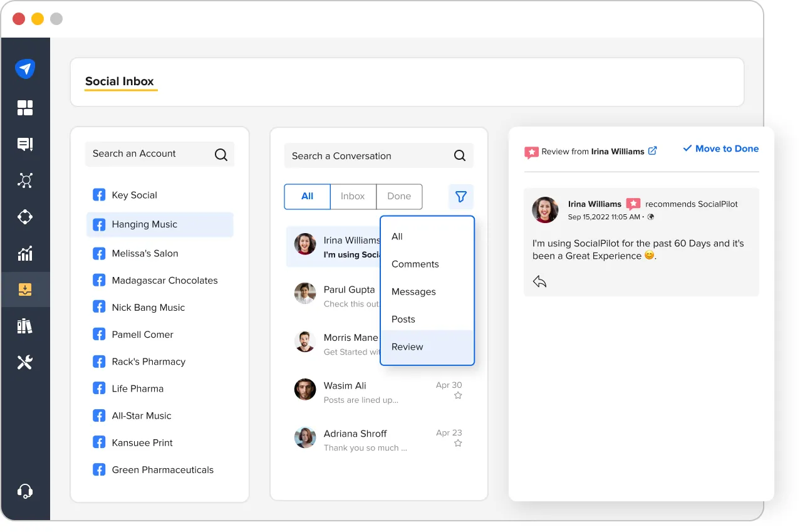Star the Adriana Shroff conversation
This screenshot has width=805, height=532.
coord(458,443)
